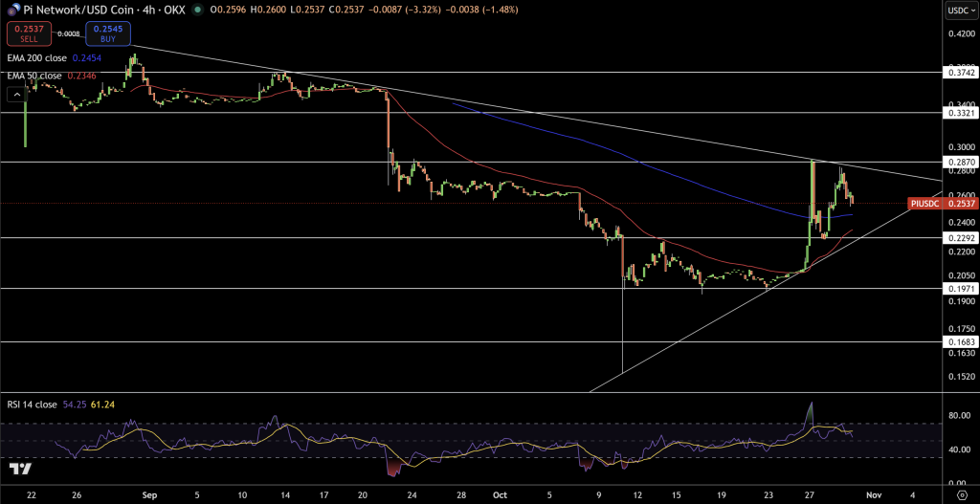Click the Pi Network coin logo icon
The image size is (980, 504).
[12, 10]
